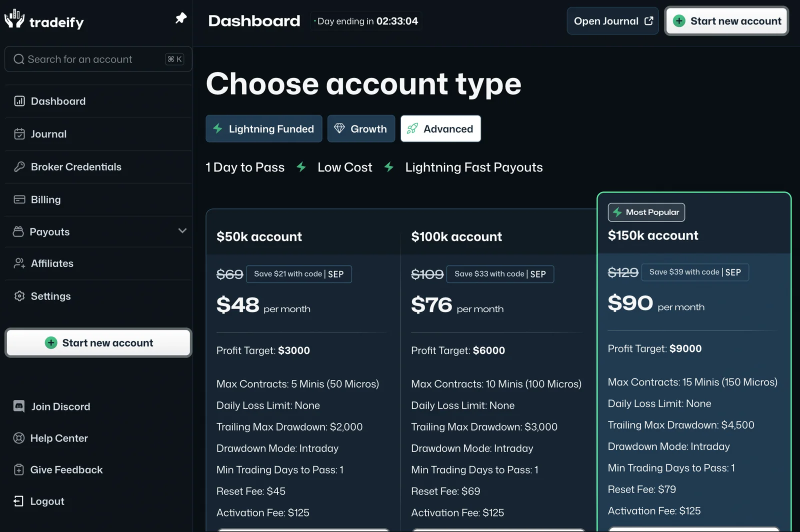This screenshot has height=532, width=800.
Task: Click the tradeify logo
Action: tap(44, 19)
